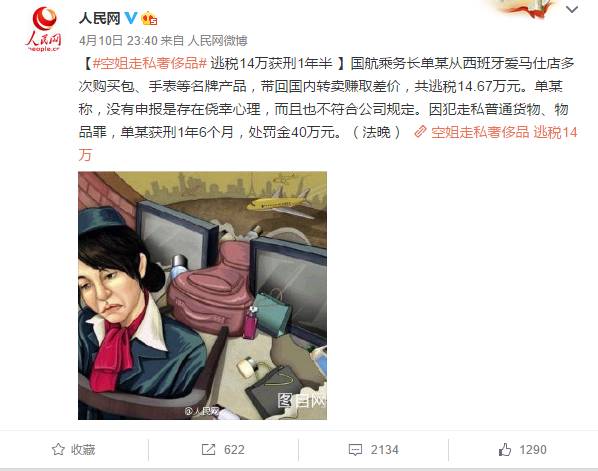Click the comment speech bubble icon
Image resolution: width=598 pixels, height=471 pixels.
[355, 450]
